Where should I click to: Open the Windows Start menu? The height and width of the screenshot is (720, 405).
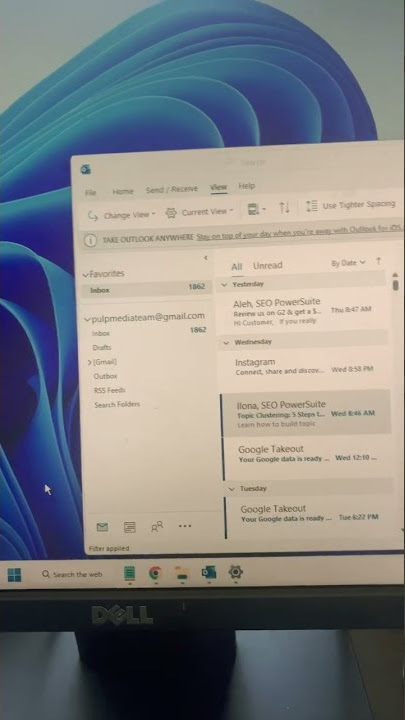(x=14, y=574)
